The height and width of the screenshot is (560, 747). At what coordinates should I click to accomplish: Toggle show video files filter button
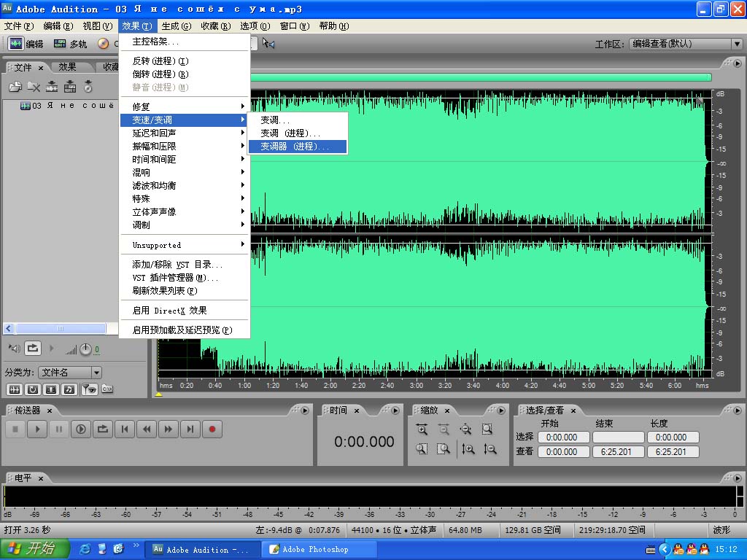51,389
